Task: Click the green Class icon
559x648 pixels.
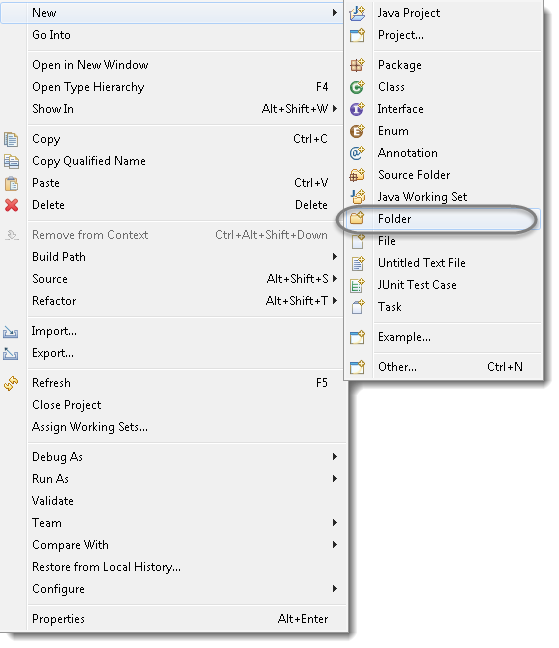Action: (x=357, y=87)
